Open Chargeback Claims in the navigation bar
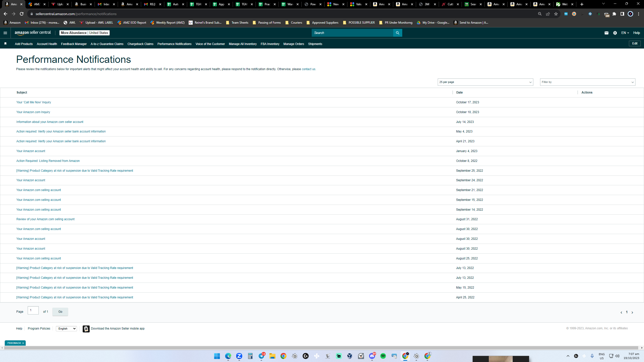 pos(140,44)
